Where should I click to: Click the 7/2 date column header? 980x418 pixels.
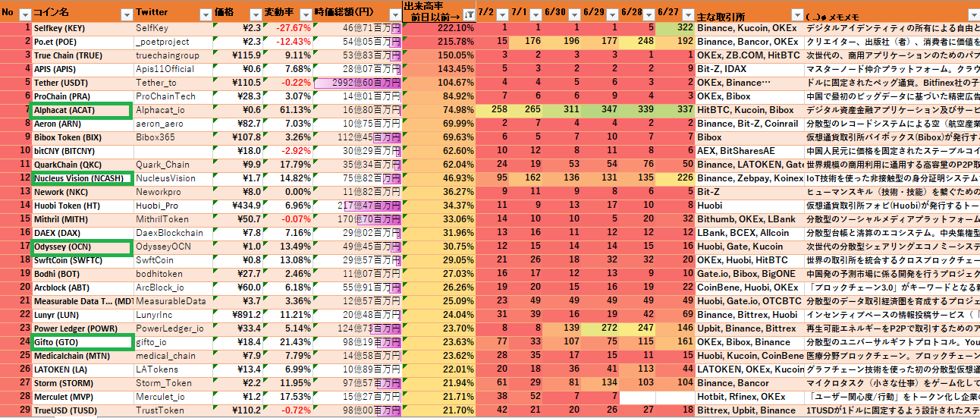pyautogui.click(x=487, y=13)
